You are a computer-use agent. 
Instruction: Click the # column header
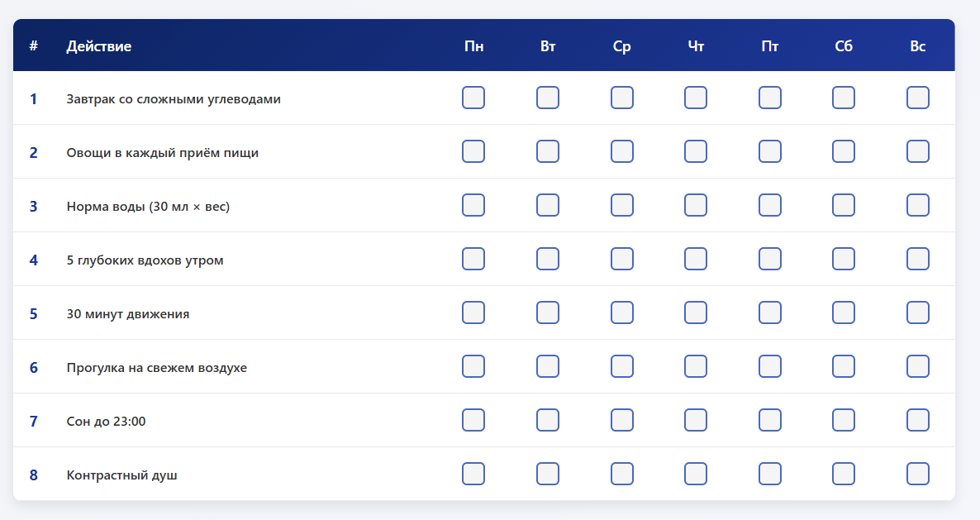33,46
